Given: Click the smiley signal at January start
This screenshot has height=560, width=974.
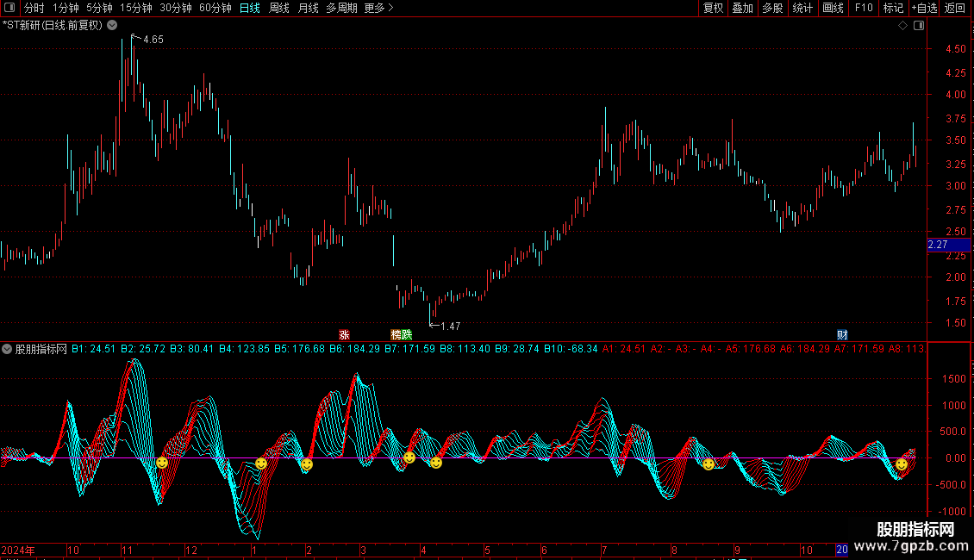Looking at the screenshot, I should coord(261,464).
